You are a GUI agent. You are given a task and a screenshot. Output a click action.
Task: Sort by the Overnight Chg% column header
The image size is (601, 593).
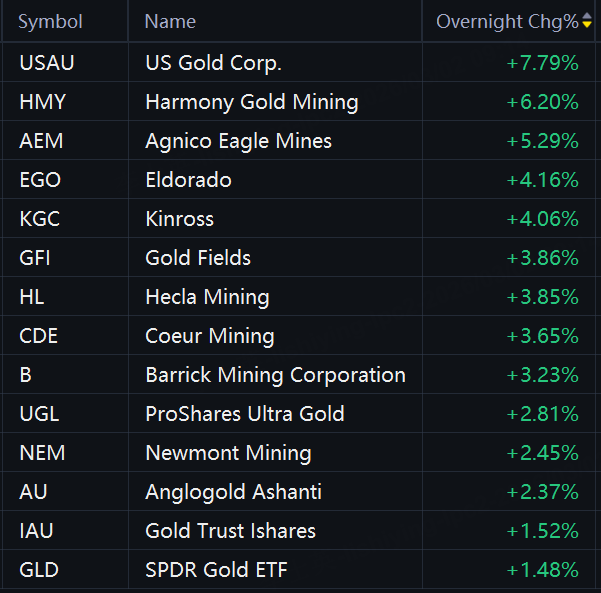(x=507, y=22)
